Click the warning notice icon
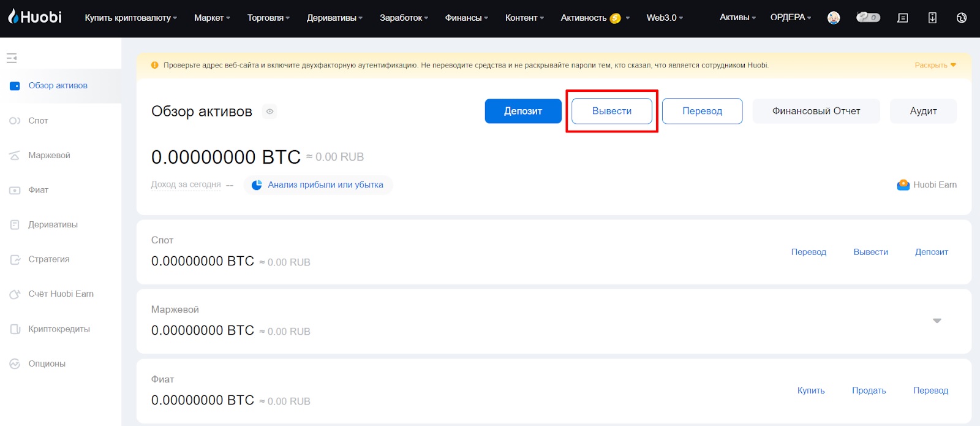The width and height of the screenshot is (980, 426). (155, 65)
